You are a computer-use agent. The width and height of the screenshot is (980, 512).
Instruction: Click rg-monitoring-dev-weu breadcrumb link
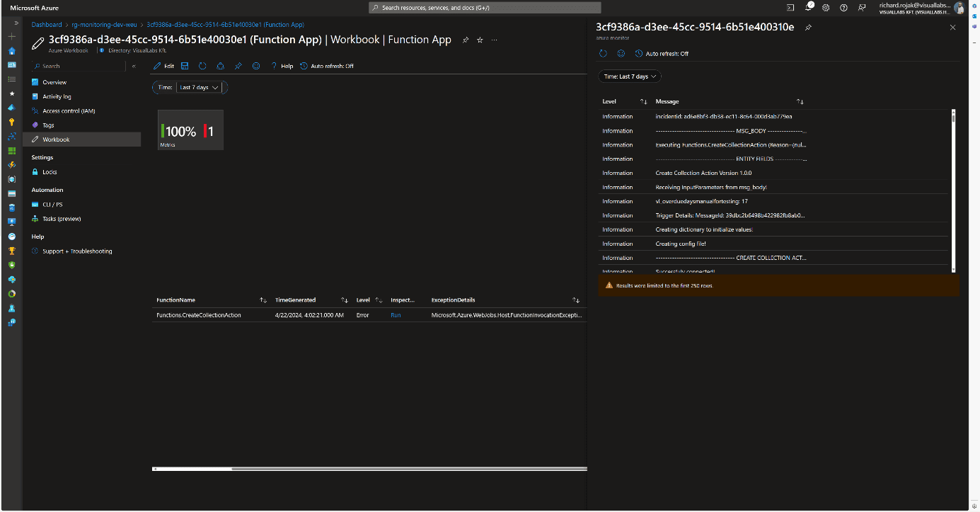[x=104, y=24]
